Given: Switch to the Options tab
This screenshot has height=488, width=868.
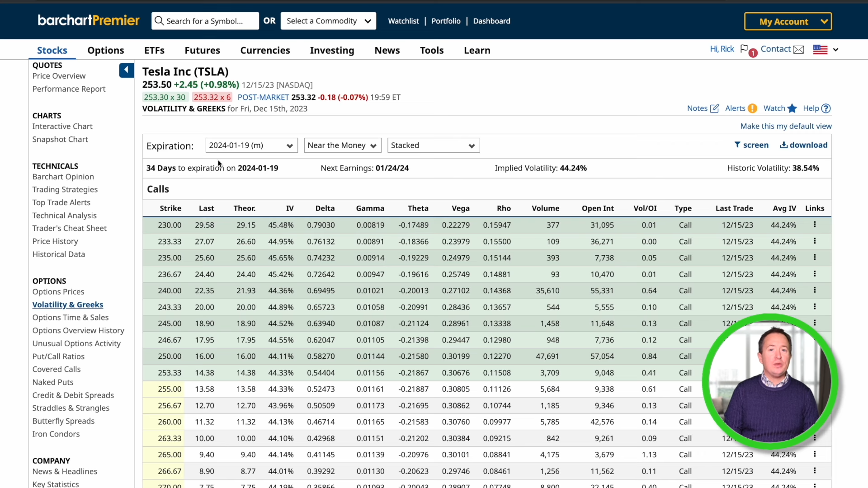Looking at the screenshot, I should click(x=105, y=50).
